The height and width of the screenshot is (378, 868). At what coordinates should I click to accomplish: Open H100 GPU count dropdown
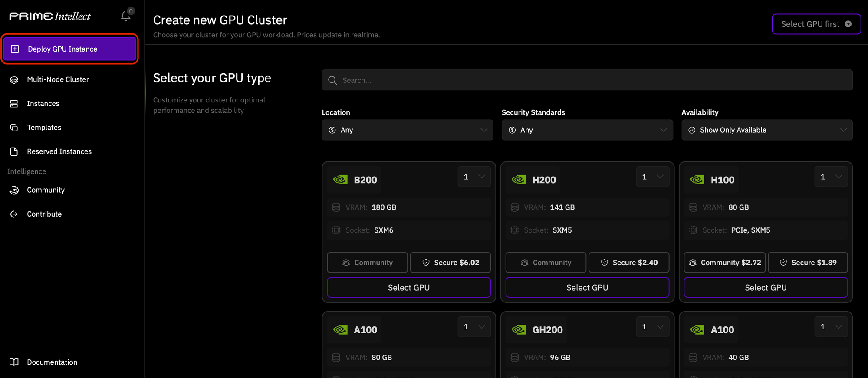coord(831,177)
